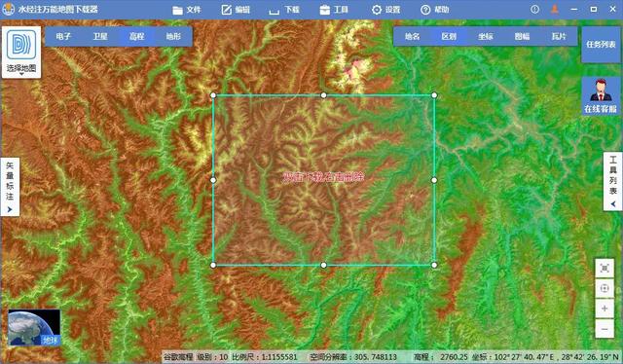
Task: Switch to the 电子 map tab
Action: 63,37
